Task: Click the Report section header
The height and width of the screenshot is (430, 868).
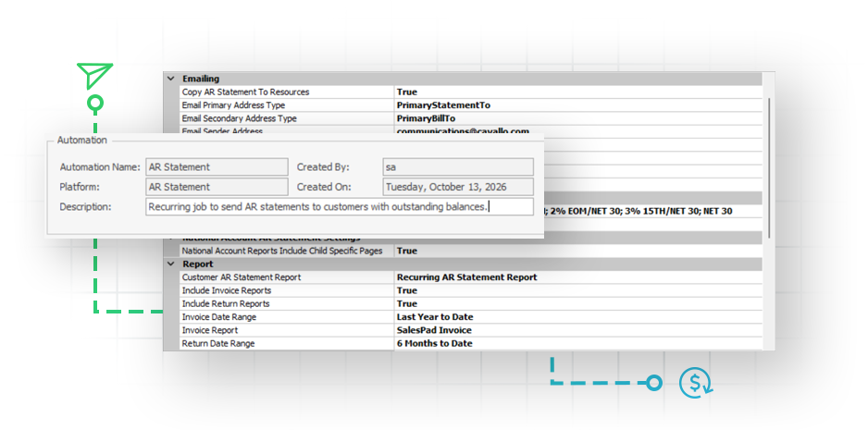Action: click(470, 264)
